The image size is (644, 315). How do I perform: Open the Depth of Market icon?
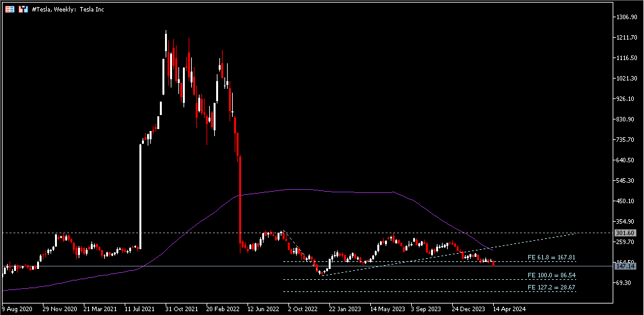pyautogui.click(x=23, y=10)
